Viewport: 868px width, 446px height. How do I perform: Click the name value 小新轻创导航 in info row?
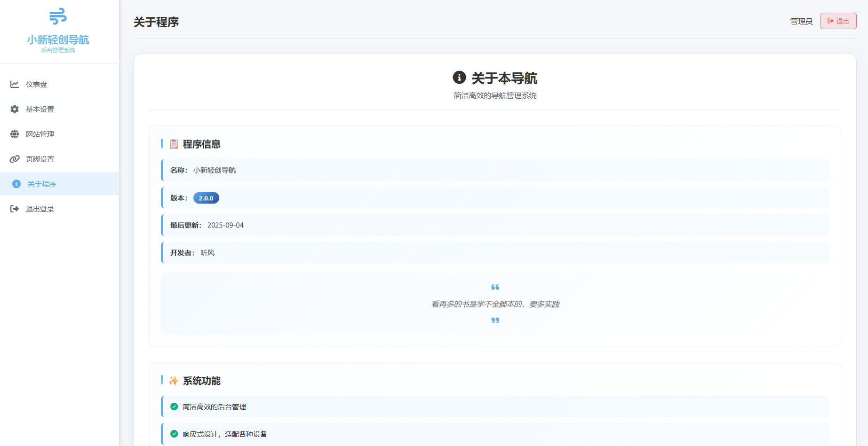pyautogui.click(x=215, y=170)
